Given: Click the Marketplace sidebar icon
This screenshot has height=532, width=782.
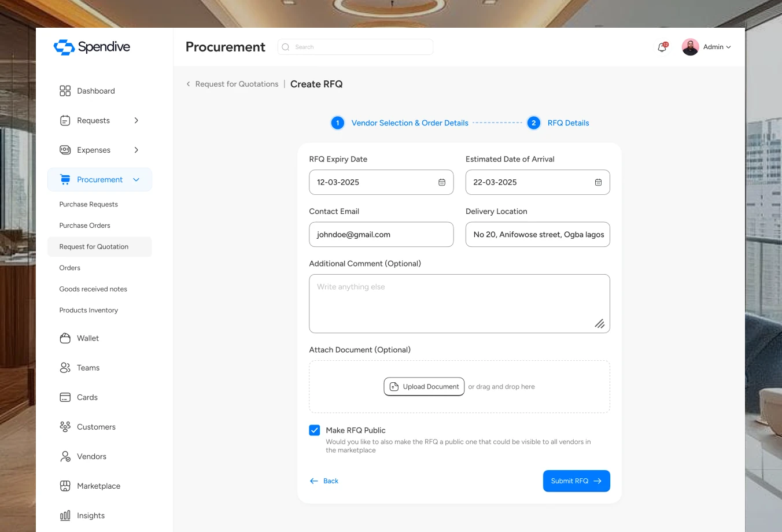Looking at the screenshot, I should click(x=65, y=486).
